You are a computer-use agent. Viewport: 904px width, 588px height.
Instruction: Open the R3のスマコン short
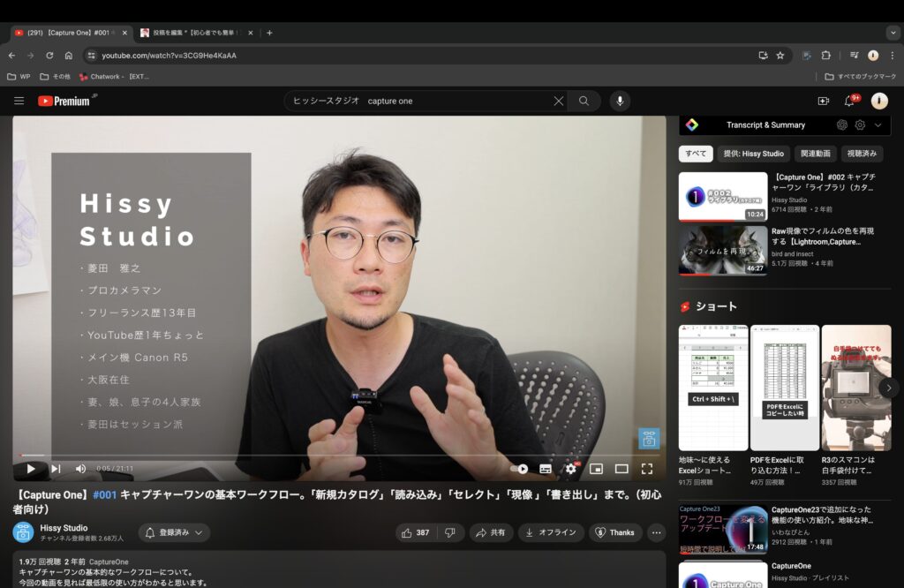[x=856, y=388]
